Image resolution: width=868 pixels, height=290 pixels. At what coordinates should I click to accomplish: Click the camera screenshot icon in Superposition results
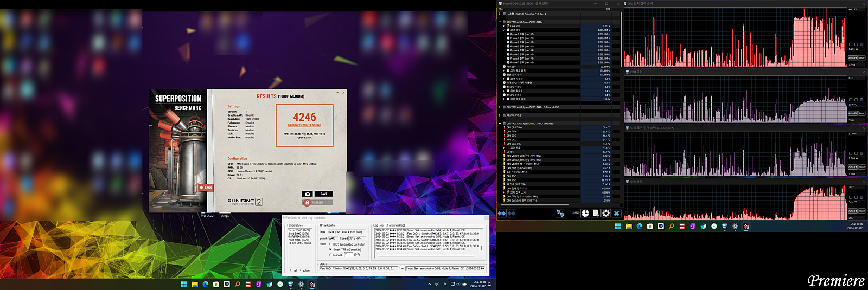tap(307, 194)
